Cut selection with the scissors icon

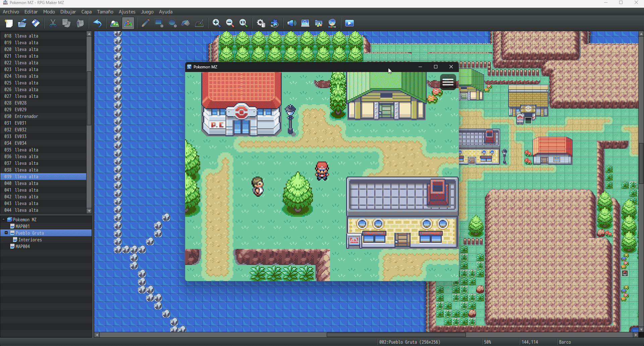tap(53, 23)
